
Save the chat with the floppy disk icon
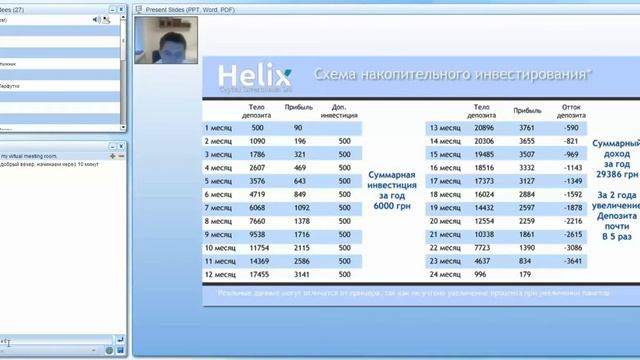click(x=120, y=350)
